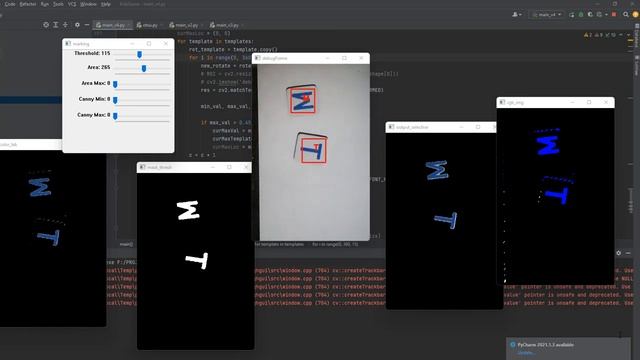Switch to the second editor tab
This screenshot has height=360, width=640.
tap(149, 25)
